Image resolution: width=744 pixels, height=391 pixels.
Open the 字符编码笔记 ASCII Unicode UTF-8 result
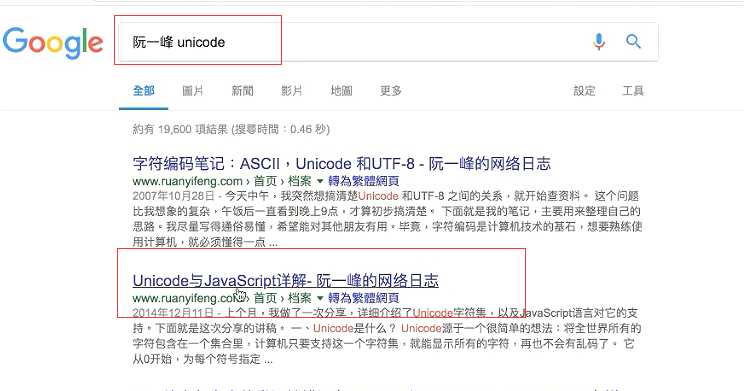point(342,164)
